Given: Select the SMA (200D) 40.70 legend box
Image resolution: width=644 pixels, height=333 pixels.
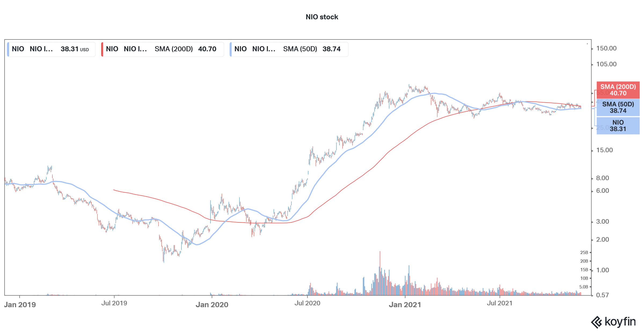Looking at the screenshot, I should (162, 49).
